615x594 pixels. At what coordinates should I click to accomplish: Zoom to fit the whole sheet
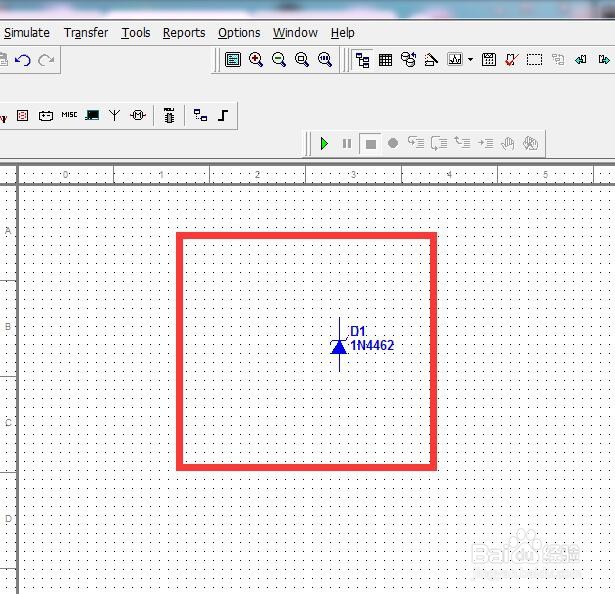[x=325, y=60]
